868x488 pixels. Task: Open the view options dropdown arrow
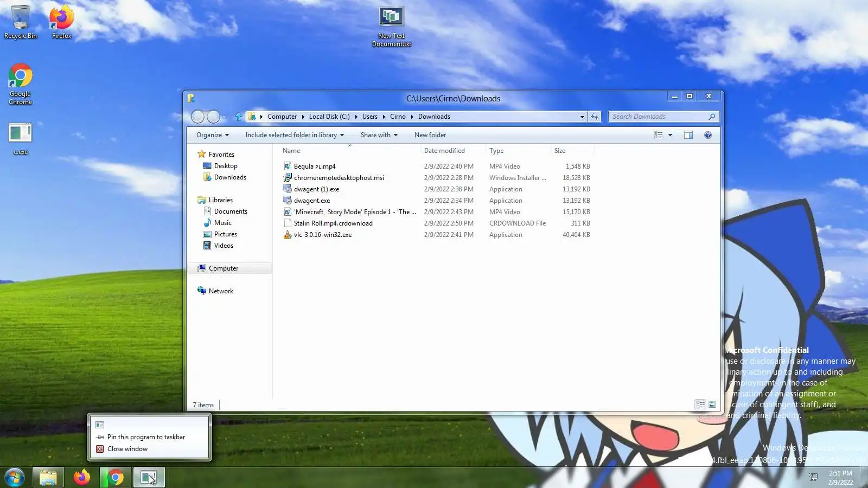pyautogui.click(x=670, y=135)
